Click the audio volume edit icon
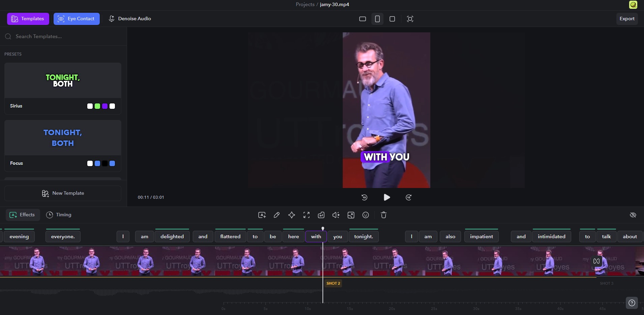The height and width of the screenshot is (315, 644). (336, 215)
